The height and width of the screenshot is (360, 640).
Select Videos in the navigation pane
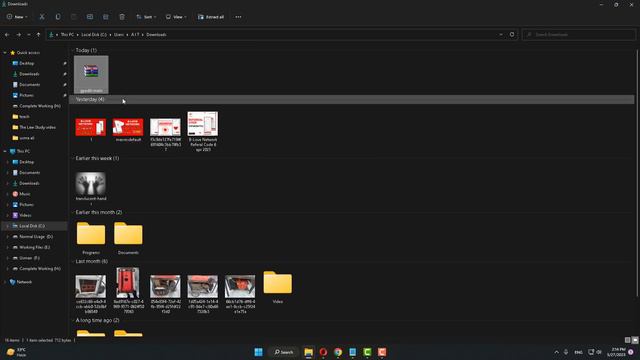tap(25, 215)
